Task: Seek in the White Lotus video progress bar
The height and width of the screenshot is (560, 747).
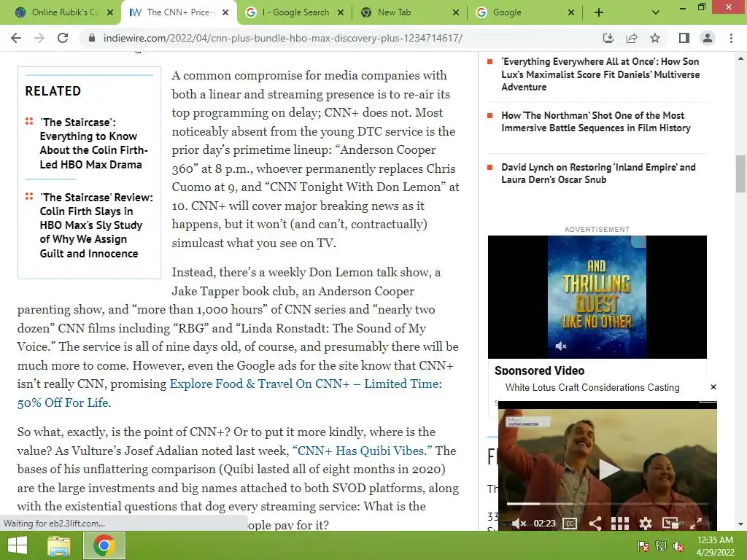Action: pos(608,503)
